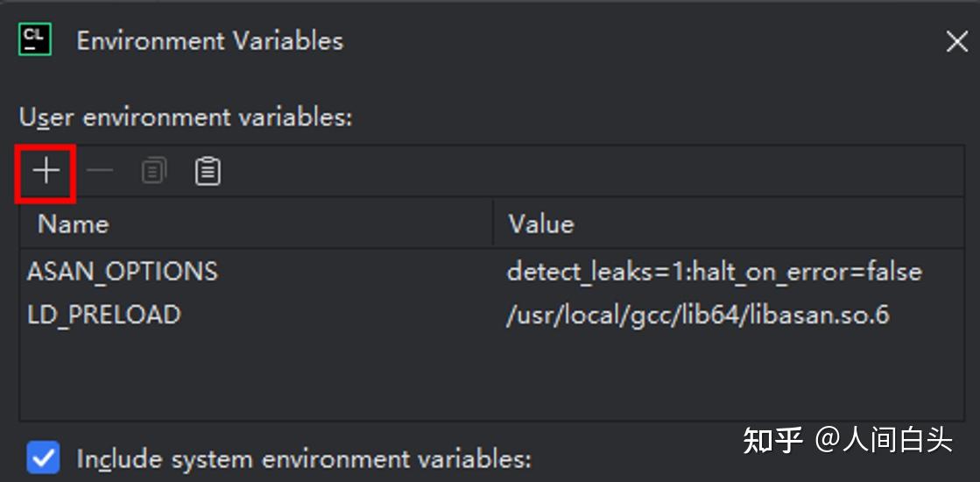
Task: Click the 'Include system environment variables' label
Action: tap(303, 459)
